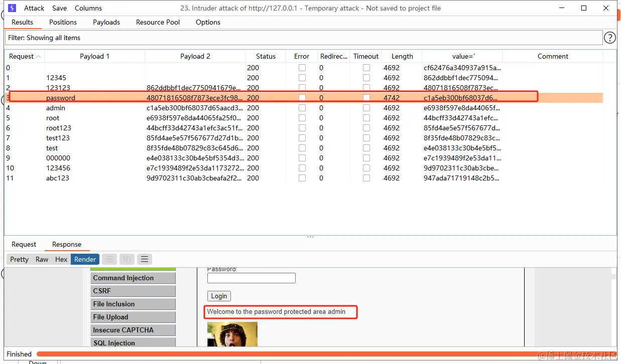Open the Attack menu
The image size is (621, 364).
(34, 8)
